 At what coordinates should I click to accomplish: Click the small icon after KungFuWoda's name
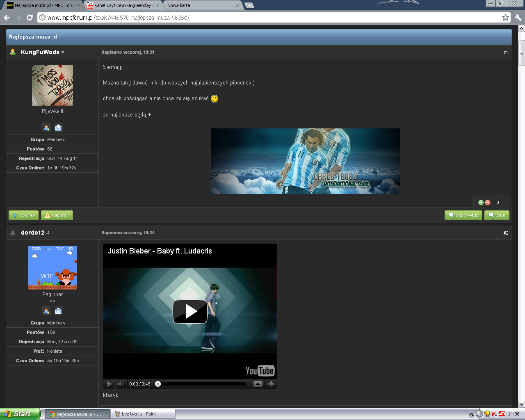click(x=63, y=52)
